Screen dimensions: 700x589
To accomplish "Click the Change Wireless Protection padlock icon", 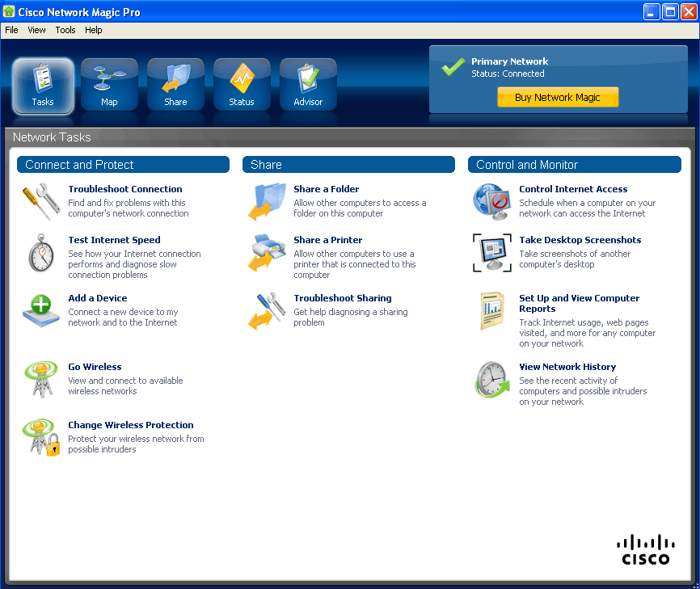I will pos(41,437).
